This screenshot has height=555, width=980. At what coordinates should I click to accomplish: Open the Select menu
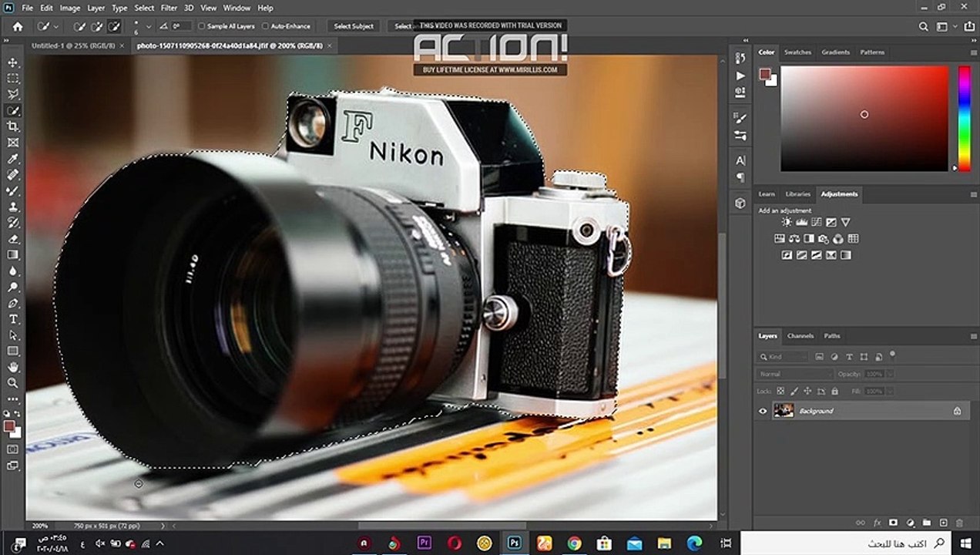point(144,8)
